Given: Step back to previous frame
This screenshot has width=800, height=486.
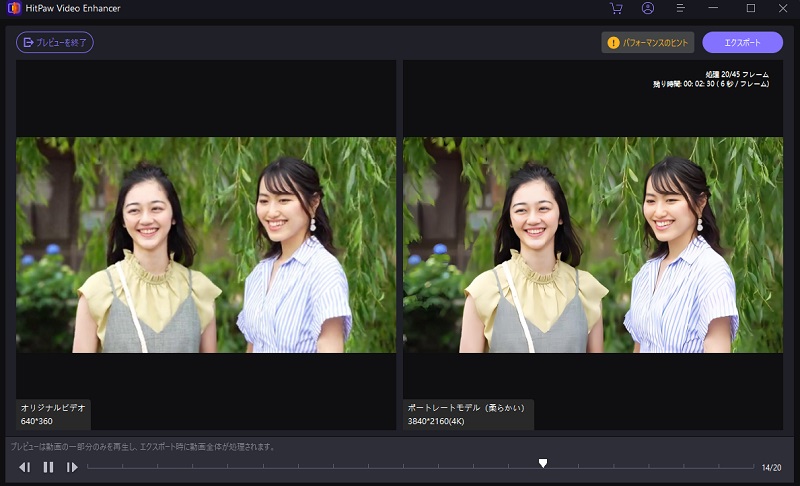Looking at the screenshot, I should pos(24,467).
